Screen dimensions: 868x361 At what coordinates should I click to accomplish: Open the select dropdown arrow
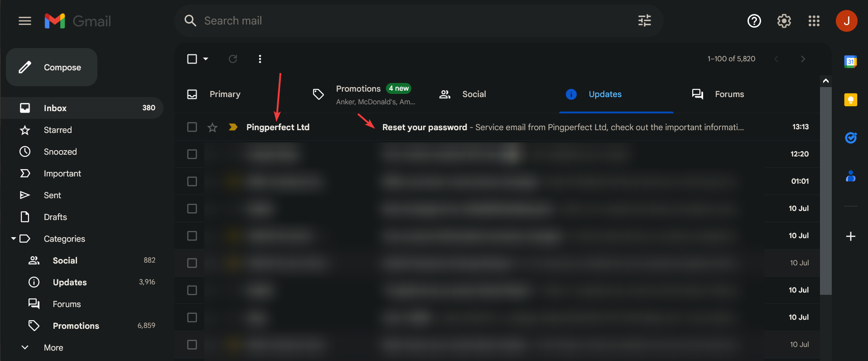pos(206,59)
